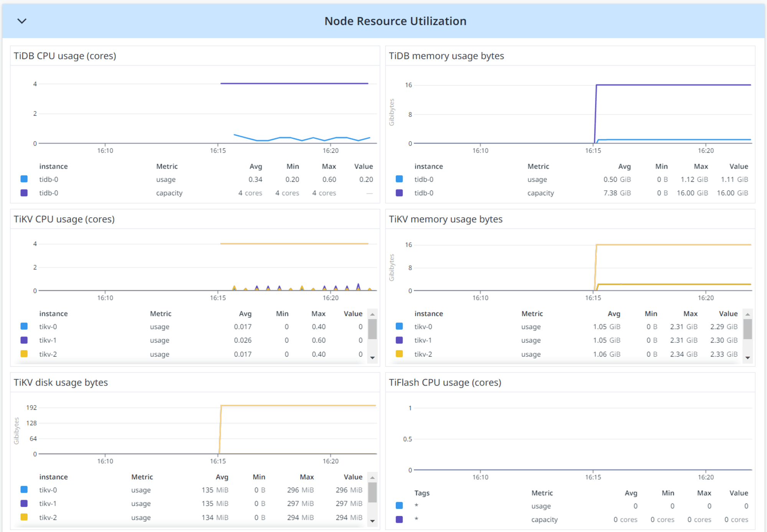Open the TiDB CPU usage (cores) panel title

click(x=65, y=56)
